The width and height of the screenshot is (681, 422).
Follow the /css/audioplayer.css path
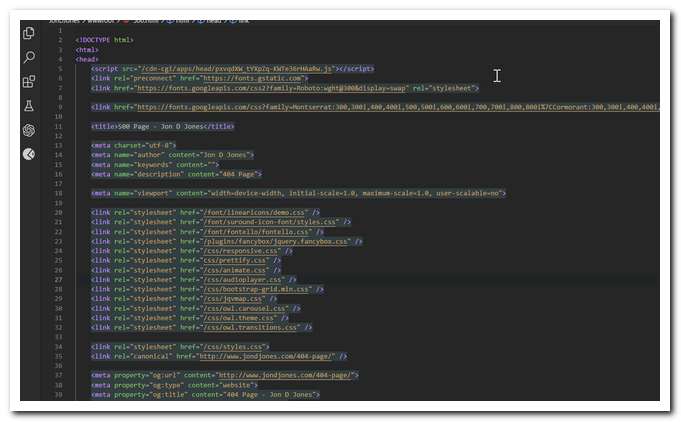pyautogui.click(x=244, y=280)
